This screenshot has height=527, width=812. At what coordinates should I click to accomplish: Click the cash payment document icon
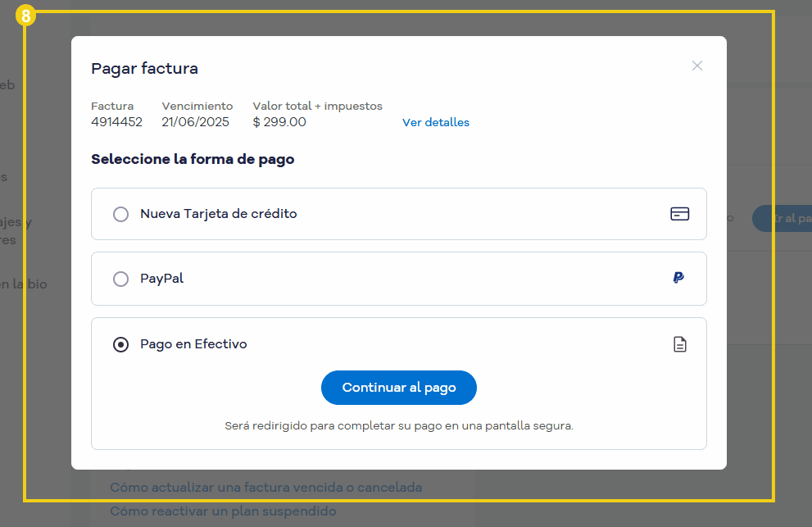pyautogui.click(x=680, y=344)
